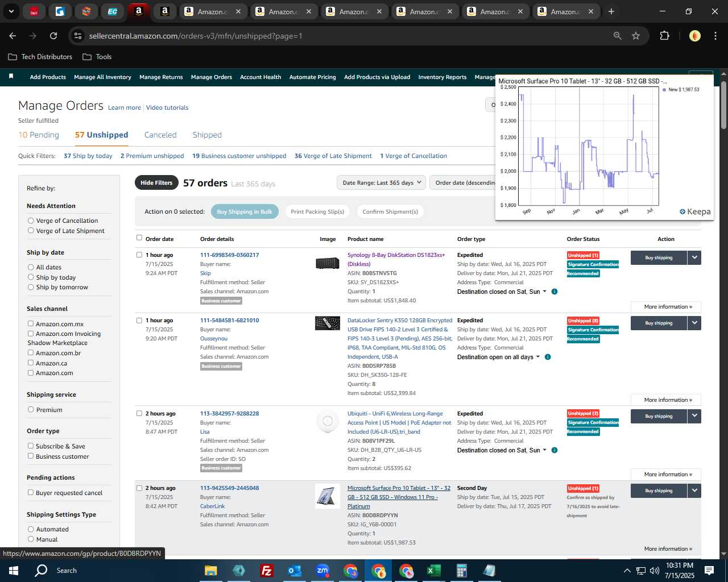Open Outlook from taskbar

pos(294,571)
